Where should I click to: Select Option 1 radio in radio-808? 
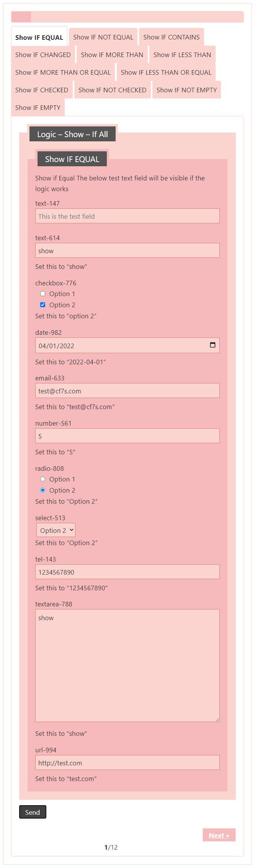(x=43, y=479)
